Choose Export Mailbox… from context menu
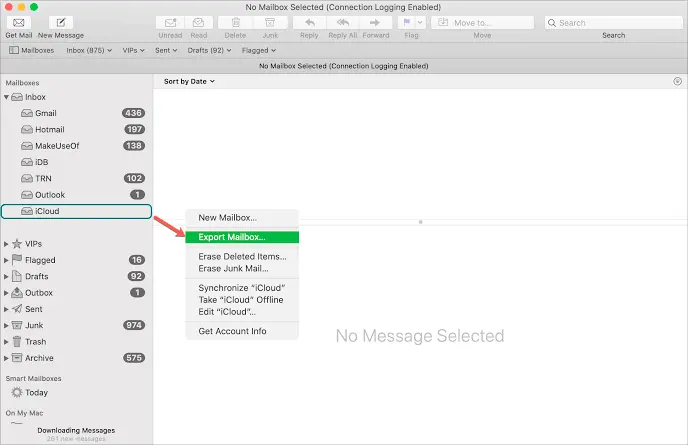This screenshot has width=688, height=445. [x=242, y=237]
